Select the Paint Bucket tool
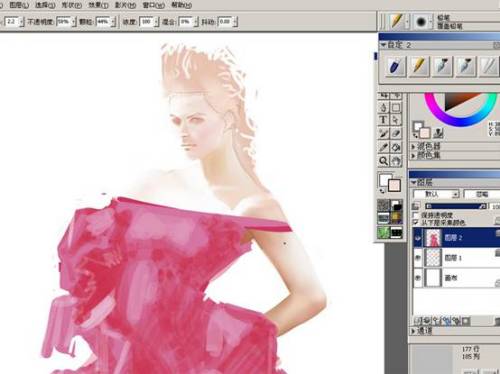Screen dimensions: 500x374 (x=396, y=147)
